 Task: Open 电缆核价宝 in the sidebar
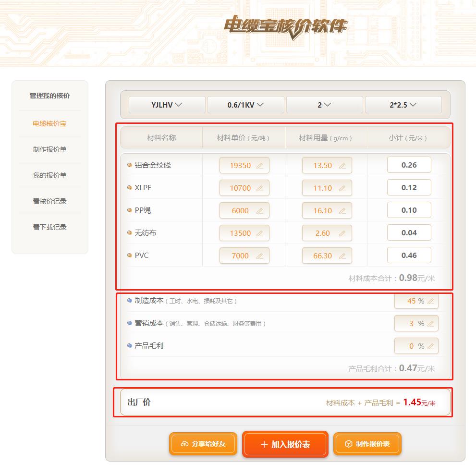pyautogui.click(x=50, y=123)
